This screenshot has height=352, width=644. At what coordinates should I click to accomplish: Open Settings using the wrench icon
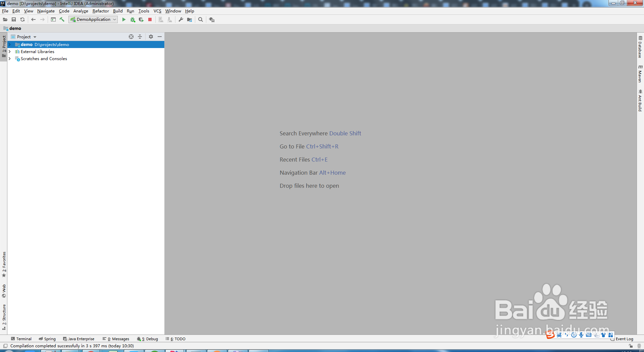click(x=181, y=19)
